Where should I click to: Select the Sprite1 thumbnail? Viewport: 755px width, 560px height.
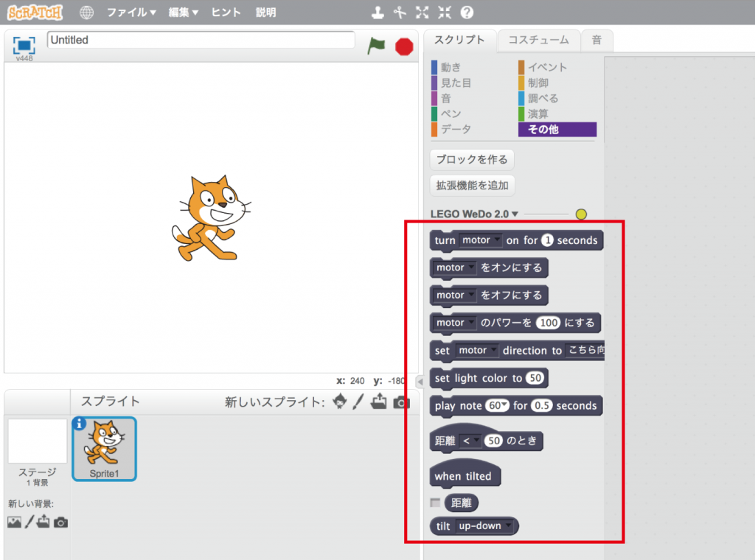pos(104,449)
